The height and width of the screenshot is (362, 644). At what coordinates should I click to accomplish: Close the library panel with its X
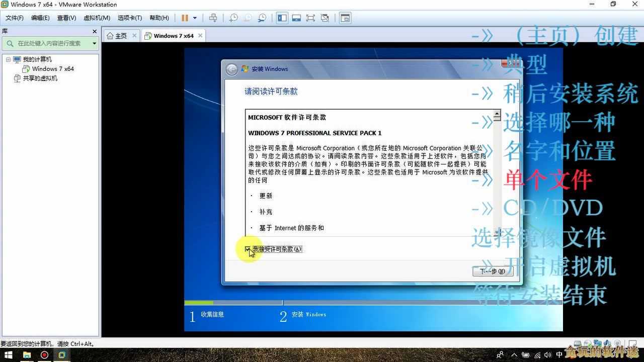(x=95, y=31)
